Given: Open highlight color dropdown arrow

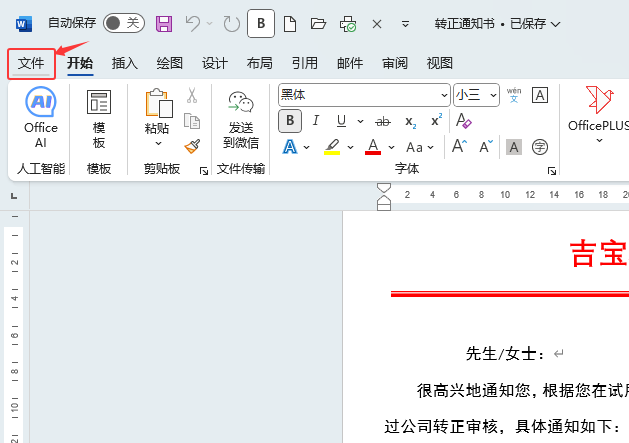Looking at the screenshot, I should 350,147.
